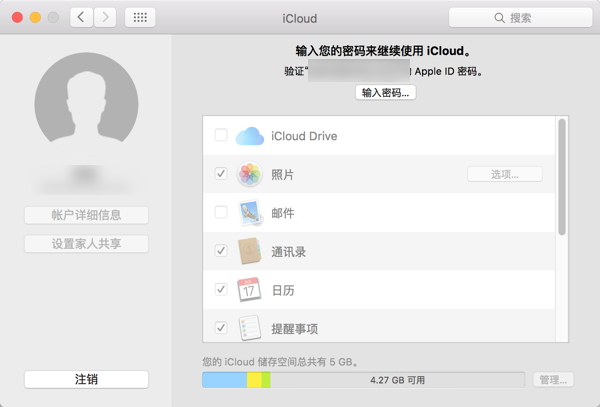
Task: Click the Mail stamp icon
Action: [249, 213]
